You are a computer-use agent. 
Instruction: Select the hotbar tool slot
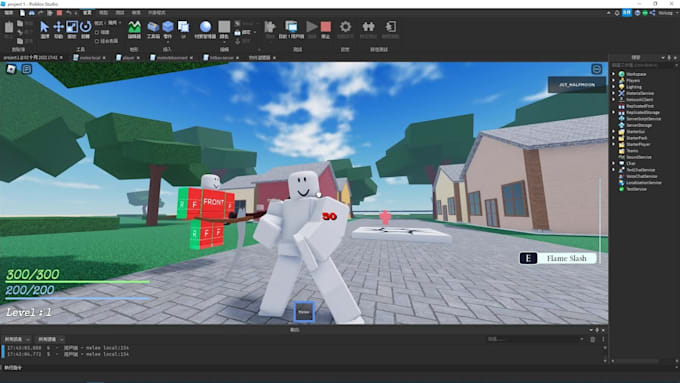pos(304,312)
